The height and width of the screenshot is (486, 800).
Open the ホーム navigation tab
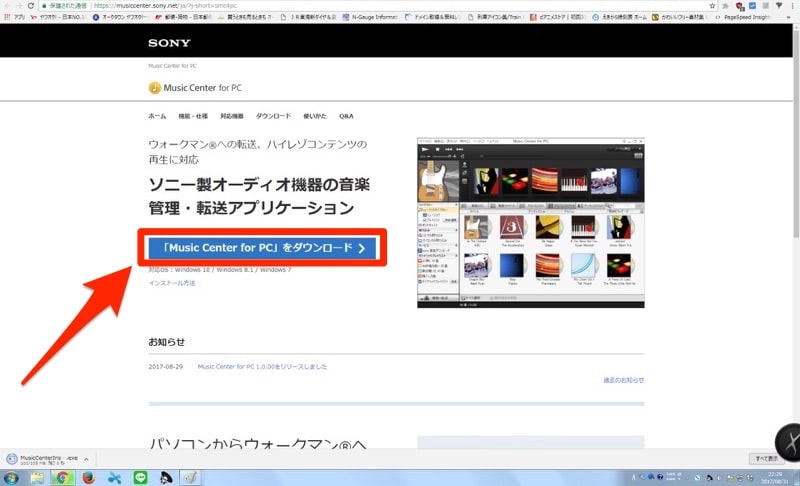pyautogui.click(x=157, y=116)
